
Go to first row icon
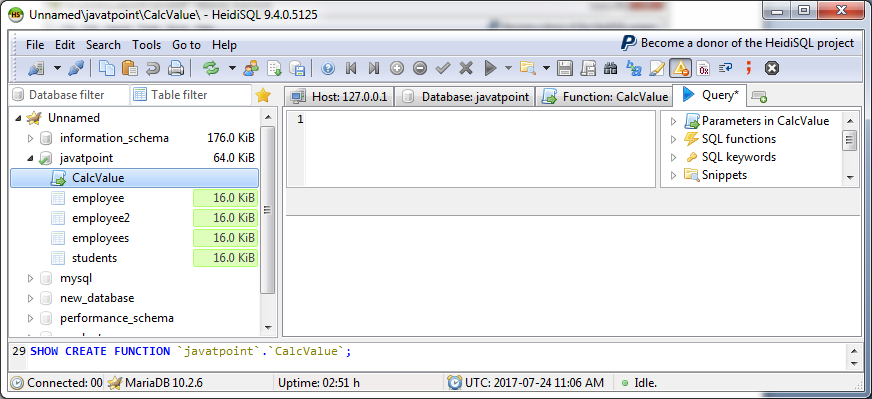(x=351, y=68)
